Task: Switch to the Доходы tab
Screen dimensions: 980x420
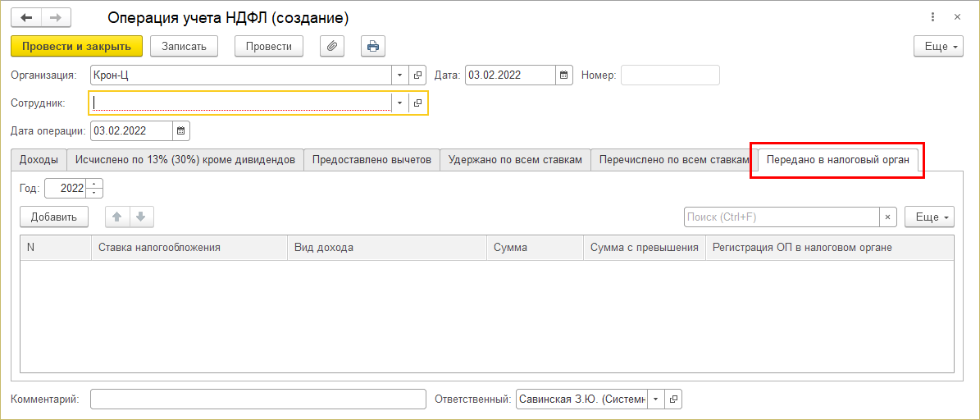Action: click(39, 160)
